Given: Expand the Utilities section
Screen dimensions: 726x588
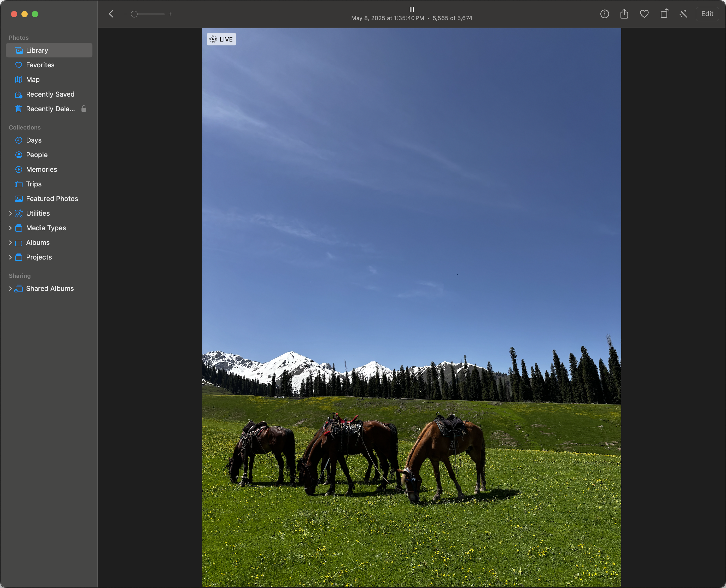Looking at the screenshot, I should (x=10, y=213).
